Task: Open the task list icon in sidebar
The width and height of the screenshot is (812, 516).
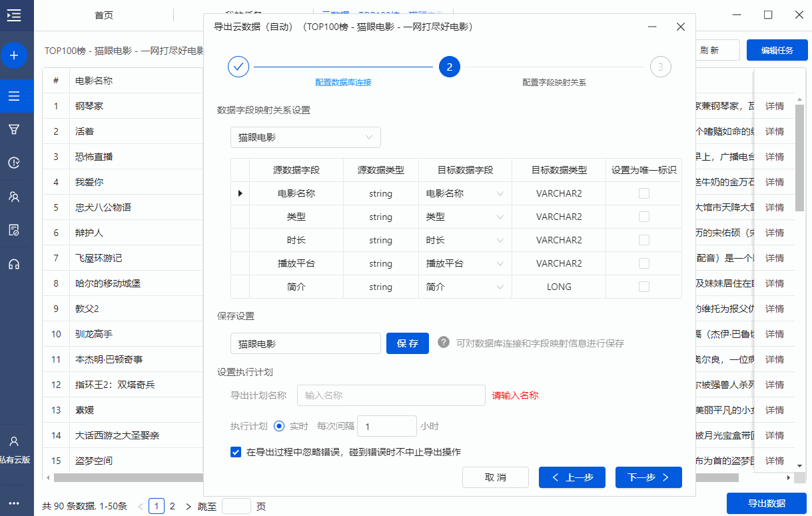Action: [x=14, y=96]
